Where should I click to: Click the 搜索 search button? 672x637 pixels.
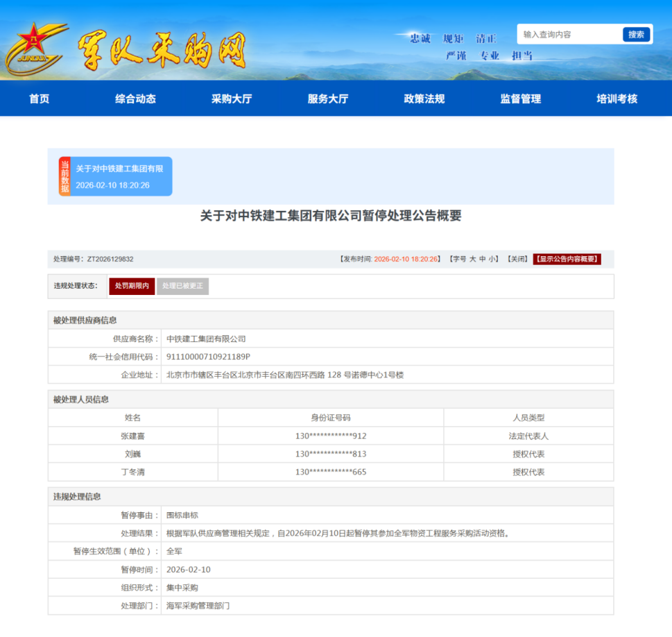tap(636, 33)
